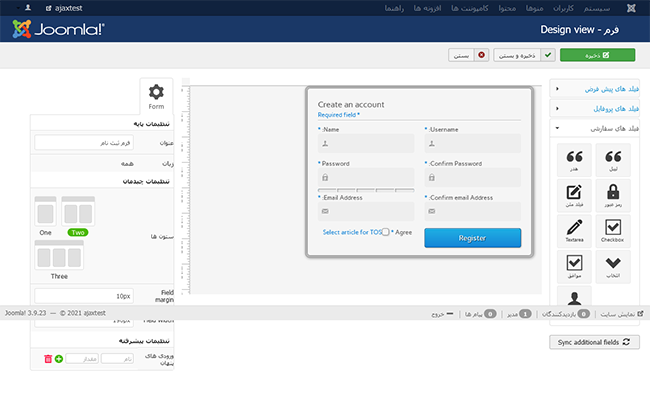650x396 pixels.
Task: Click the hidden input name (نام) field
Action: [x=117, y=359]
